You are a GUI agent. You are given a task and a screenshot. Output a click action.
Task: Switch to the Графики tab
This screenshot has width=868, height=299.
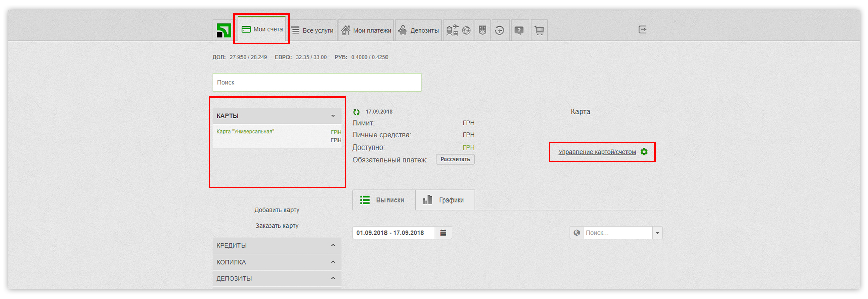coord(445,200)
